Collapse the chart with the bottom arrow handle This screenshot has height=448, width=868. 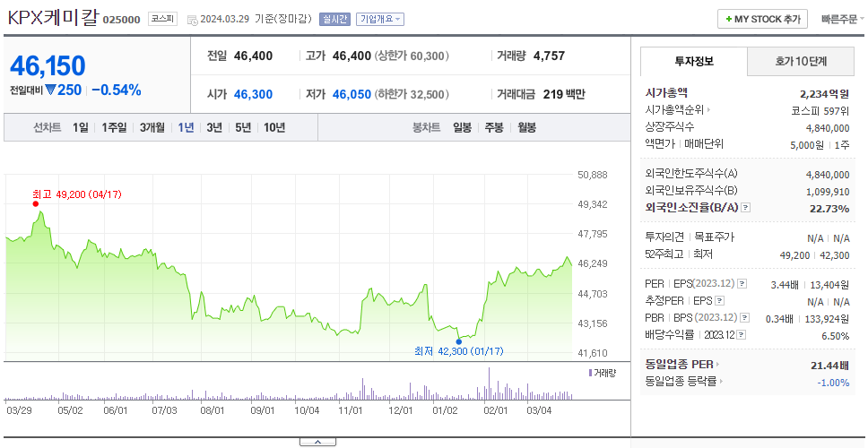(317, 442)
